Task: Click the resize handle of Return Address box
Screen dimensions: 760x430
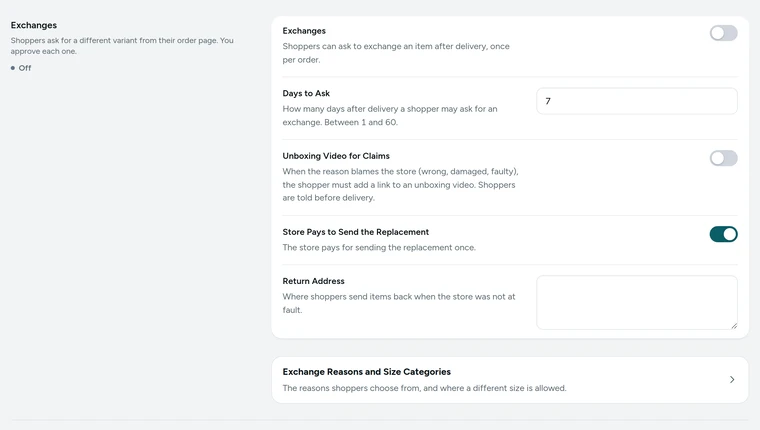Action: [x=734, y=326]
